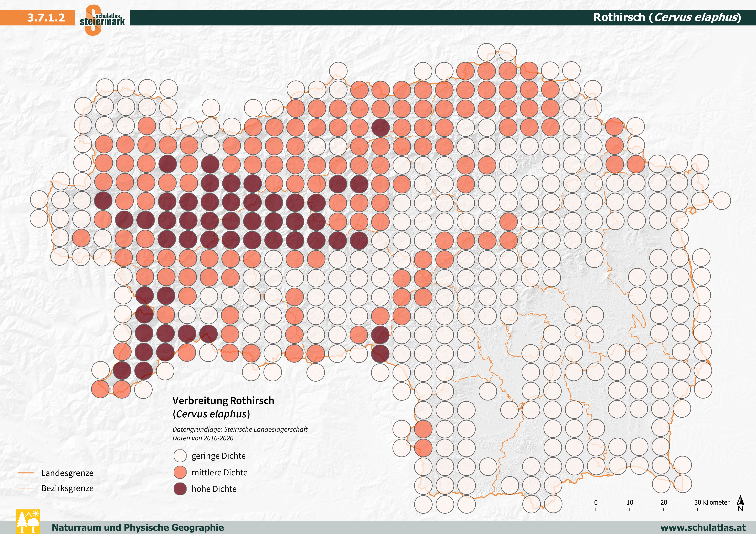The width and height of the screenshot is (756, 534).
Task: Click the Landesgrenze legend line symbol
Action: click(26, 473)
